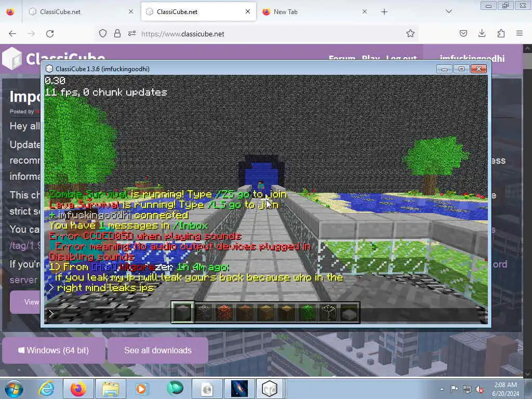Select the wood planks block in hotbar
Screen dimensions: 532x399
[x=266, y=312]
